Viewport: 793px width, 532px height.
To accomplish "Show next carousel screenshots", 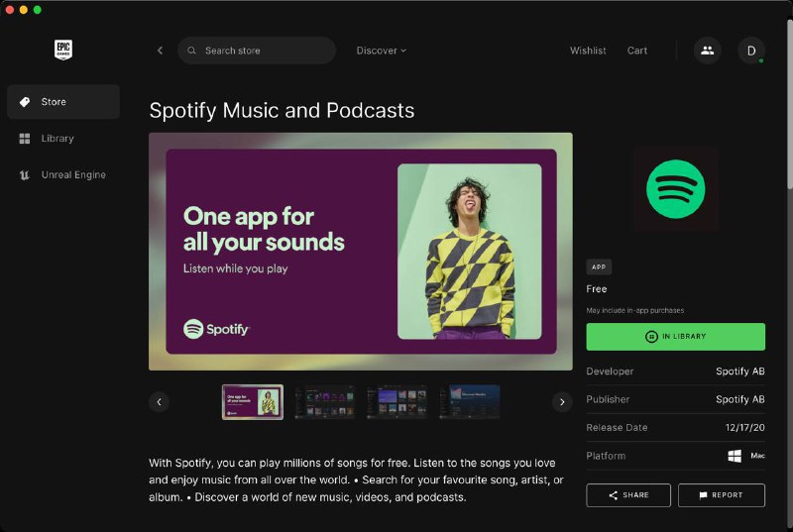I will coord(562,402).
